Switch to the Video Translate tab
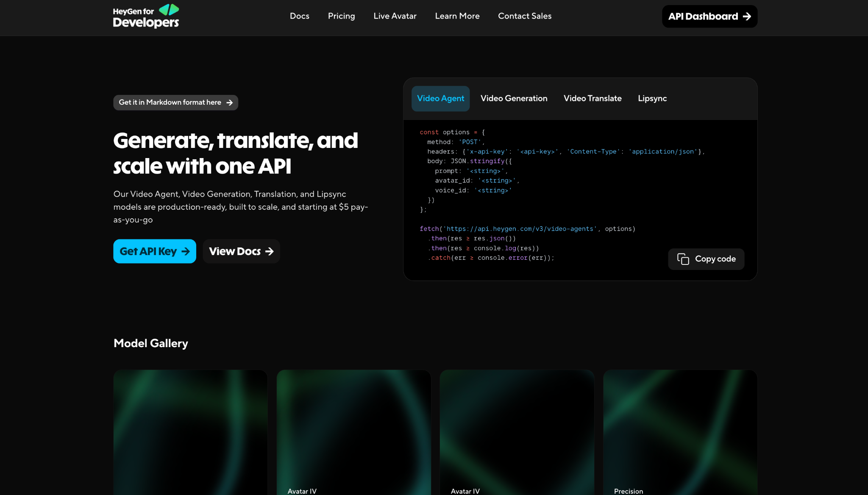 (x=592, y=99)
